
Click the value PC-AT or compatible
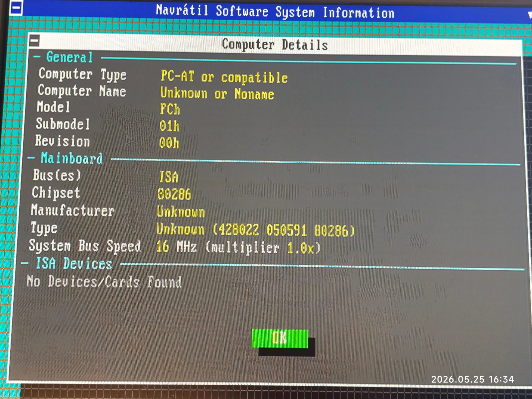(x=224, y=77)
